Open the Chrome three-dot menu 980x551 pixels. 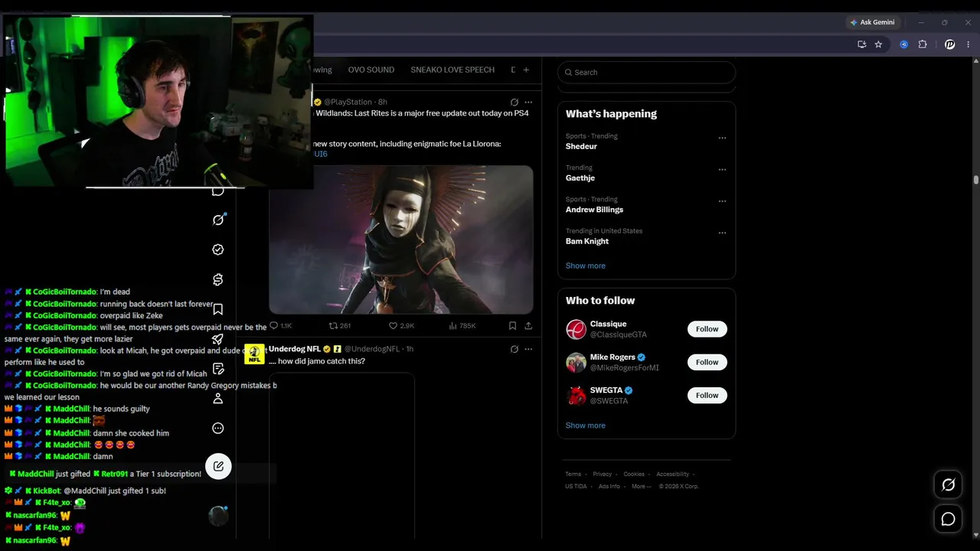coord(969,44)
